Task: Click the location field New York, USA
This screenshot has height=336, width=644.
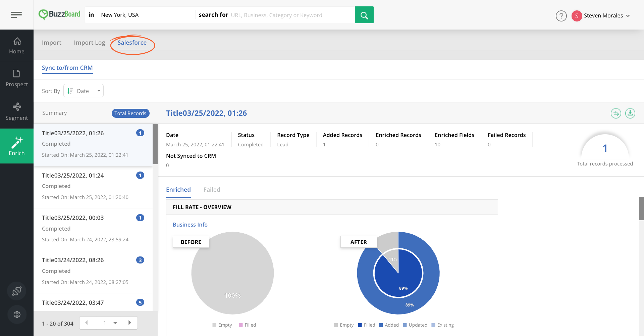Action: [141, 15]
